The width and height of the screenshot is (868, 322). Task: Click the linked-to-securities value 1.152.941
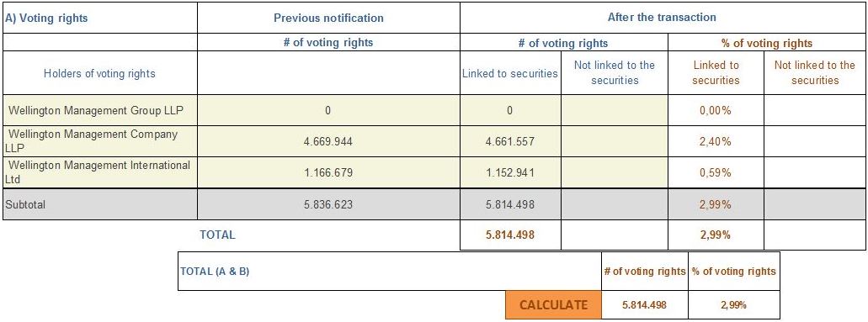pos(510,172)
